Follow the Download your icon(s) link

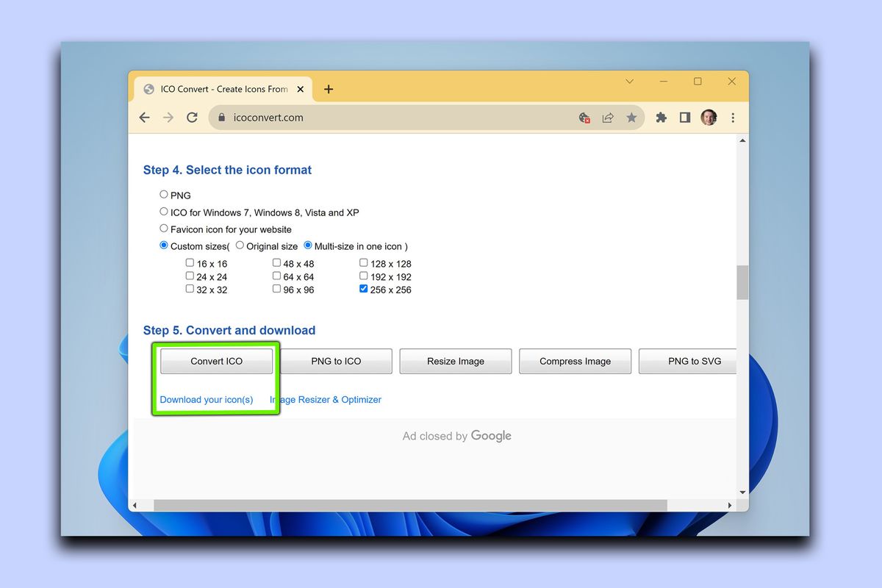[207, 399]
